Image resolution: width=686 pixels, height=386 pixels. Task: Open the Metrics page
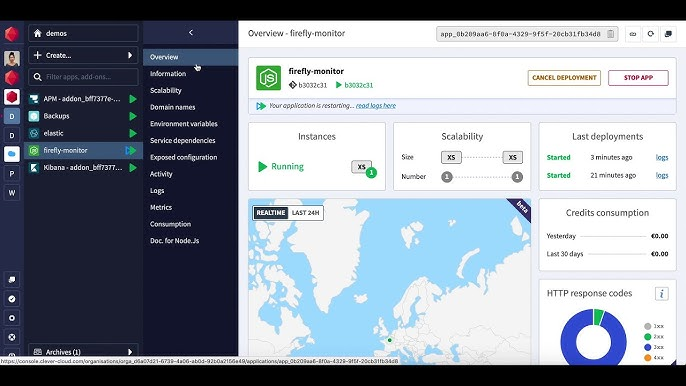tap(161, 207)
